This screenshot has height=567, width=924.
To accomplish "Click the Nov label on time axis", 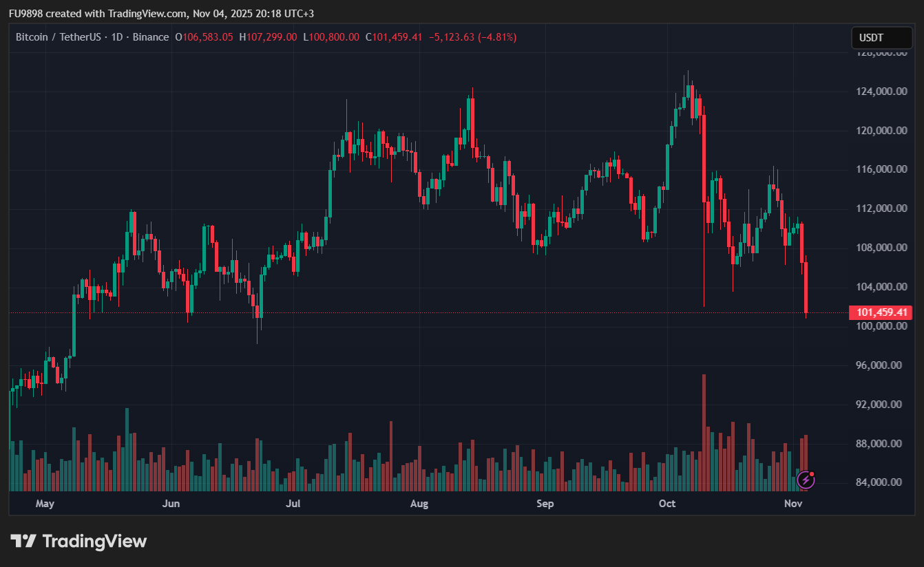I will [794, 504].
